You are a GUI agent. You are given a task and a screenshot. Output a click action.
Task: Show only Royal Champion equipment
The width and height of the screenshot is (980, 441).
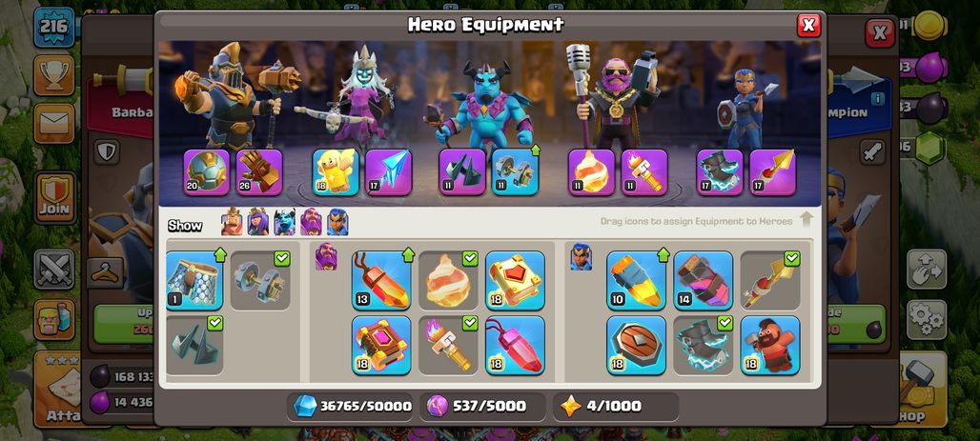[x=337, y=222]
